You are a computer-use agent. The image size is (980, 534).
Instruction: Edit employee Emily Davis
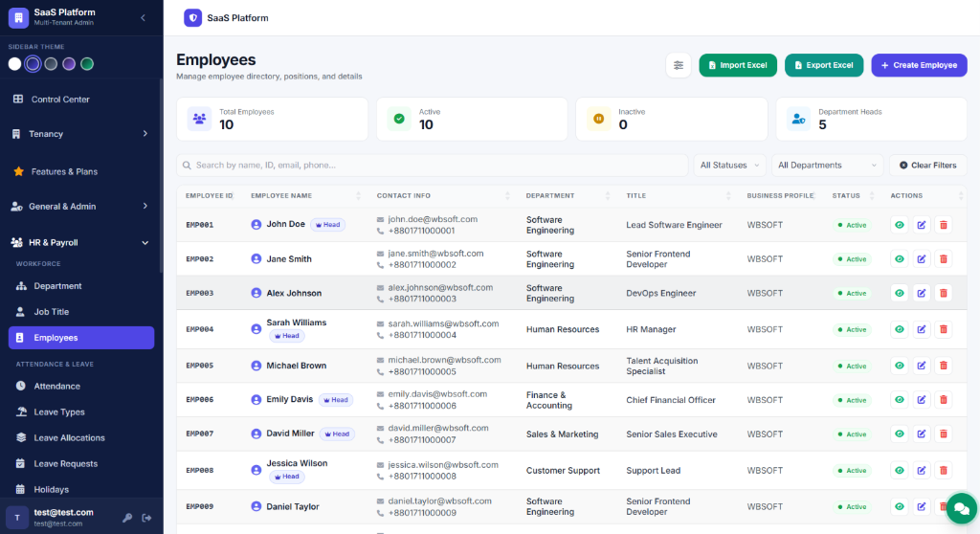[922, 400]
